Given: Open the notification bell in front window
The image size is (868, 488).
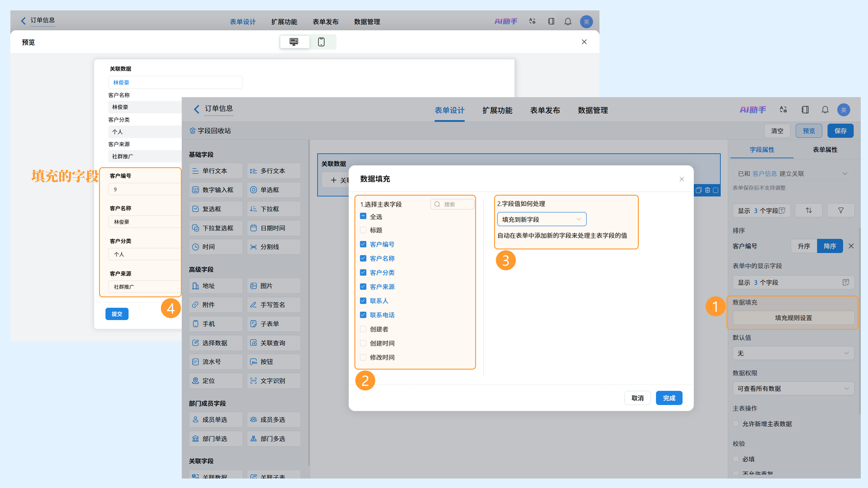Looking at the screenshot, I should [x=825, y=110].
